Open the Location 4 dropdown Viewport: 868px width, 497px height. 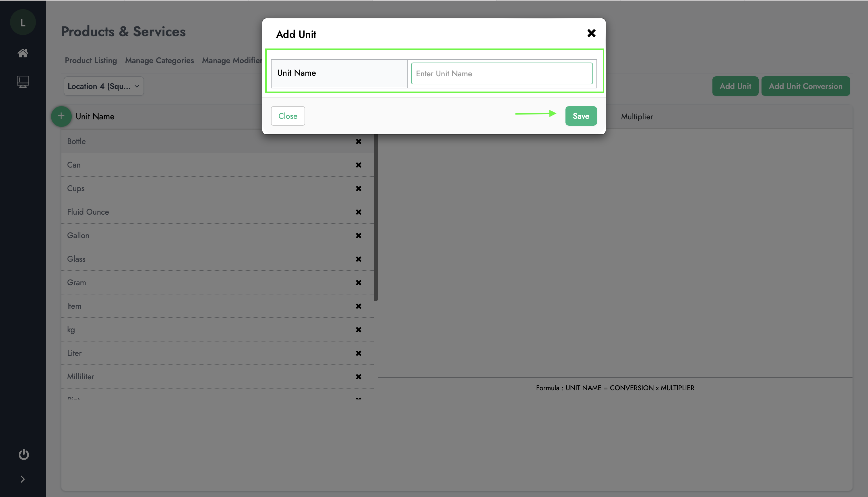(x=103, y=86)
